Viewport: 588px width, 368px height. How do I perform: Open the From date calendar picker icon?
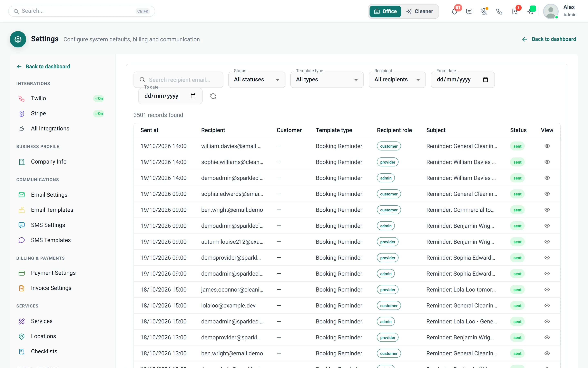tap(486, 80)
